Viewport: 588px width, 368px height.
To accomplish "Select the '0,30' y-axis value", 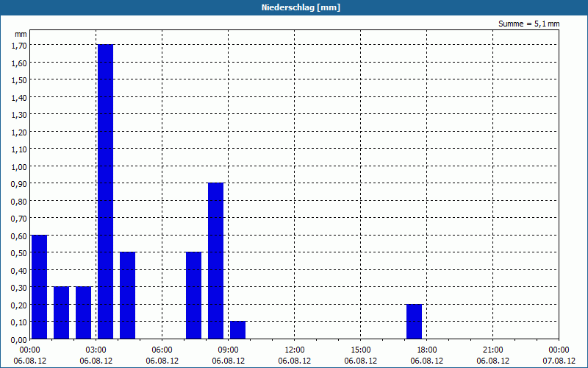I will (x=19, y=288).
